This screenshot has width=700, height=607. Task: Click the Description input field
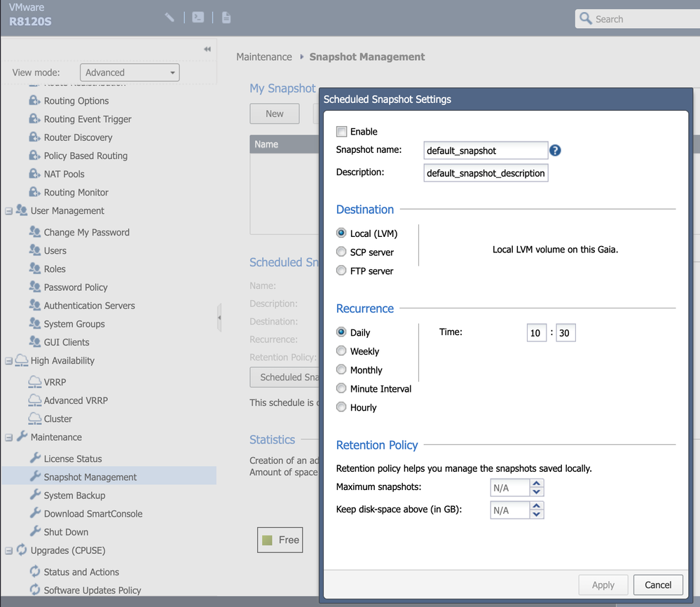[486, 173]
